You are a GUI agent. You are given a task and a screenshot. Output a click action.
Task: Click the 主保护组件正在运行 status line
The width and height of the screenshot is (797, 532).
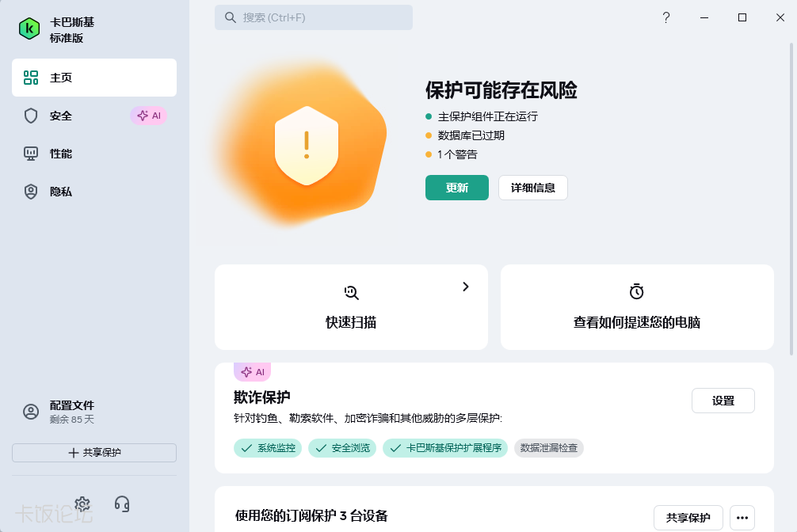pyautogui.click(x=487, y=117)
